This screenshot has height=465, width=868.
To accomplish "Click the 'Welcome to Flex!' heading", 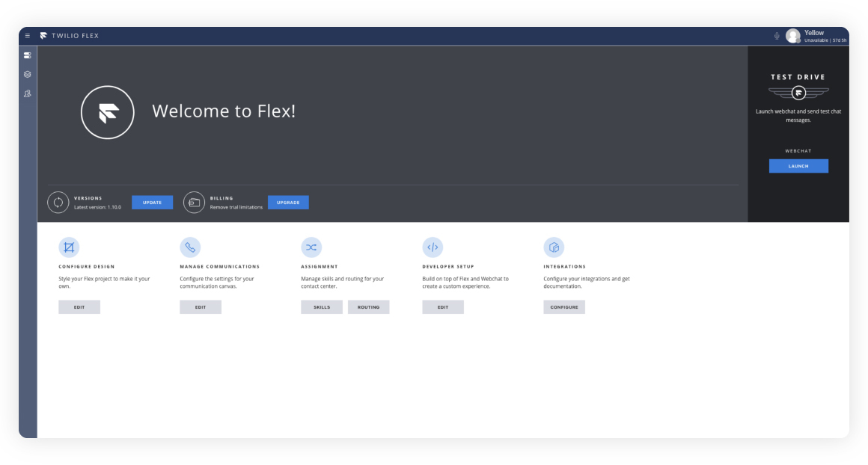I will [x=224, y=111].
